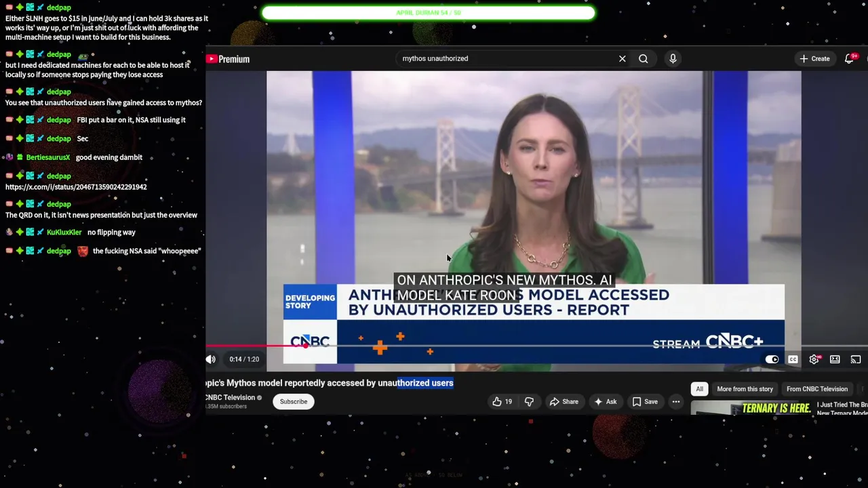The image size is (868, 488).
Task: Open the Create menu button
Action: [x=814, y=59]
